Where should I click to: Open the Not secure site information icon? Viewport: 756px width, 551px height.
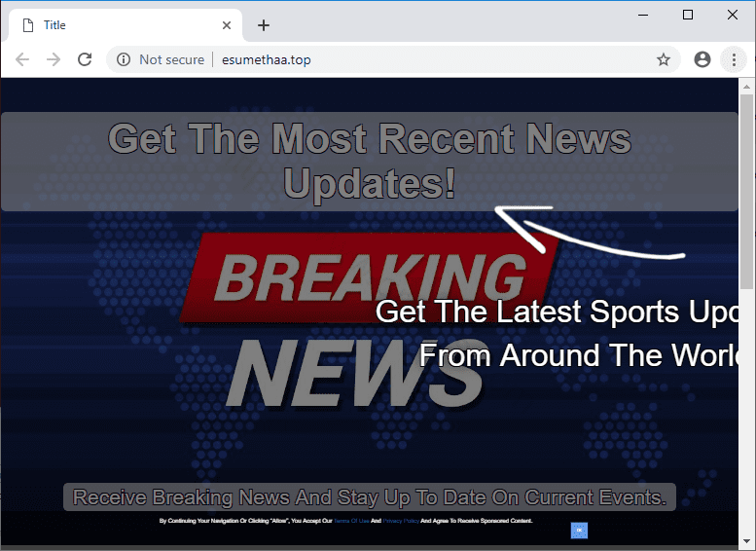[124, 59]
